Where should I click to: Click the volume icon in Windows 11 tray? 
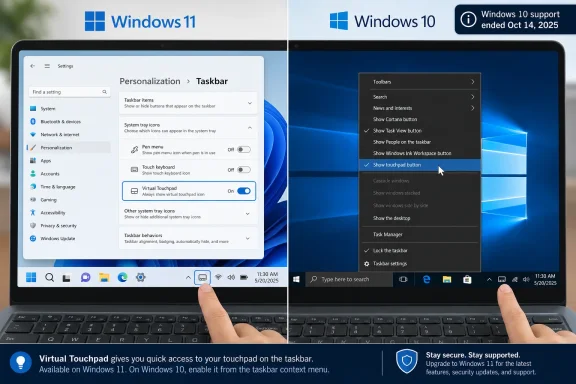tap(231, 277)
